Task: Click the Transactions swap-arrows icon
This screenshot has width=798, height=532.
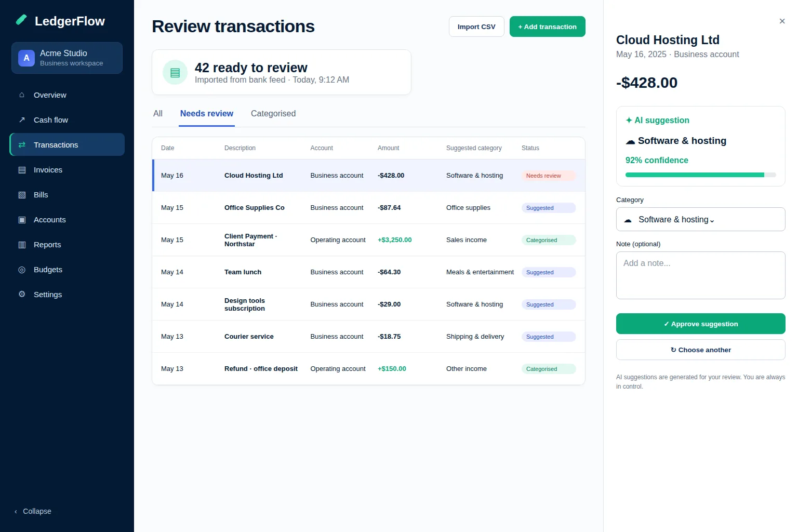Action: click(x=22, y=145)
